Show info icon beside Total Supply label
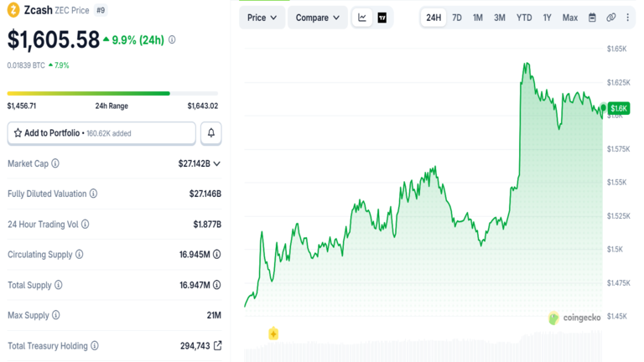Viewport: 644px width, 362px height. pos(59,285)
